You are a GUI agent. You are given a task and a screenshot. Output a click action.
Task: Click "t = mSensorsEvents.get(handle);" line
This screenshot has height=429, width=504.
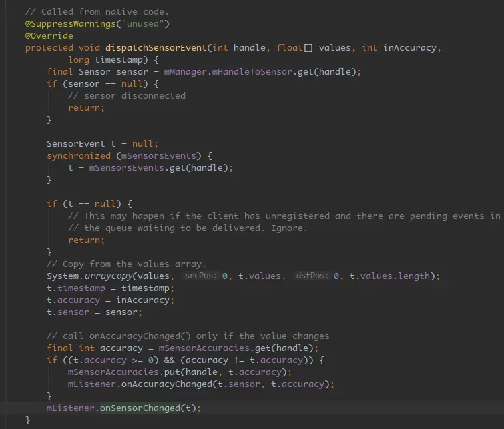tap(150, 167)
